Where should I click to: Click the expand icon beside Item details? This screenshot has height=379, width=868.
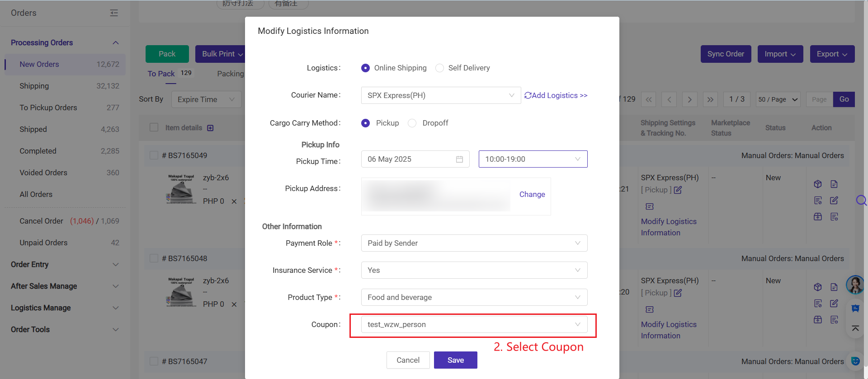[x=210, y=128]
